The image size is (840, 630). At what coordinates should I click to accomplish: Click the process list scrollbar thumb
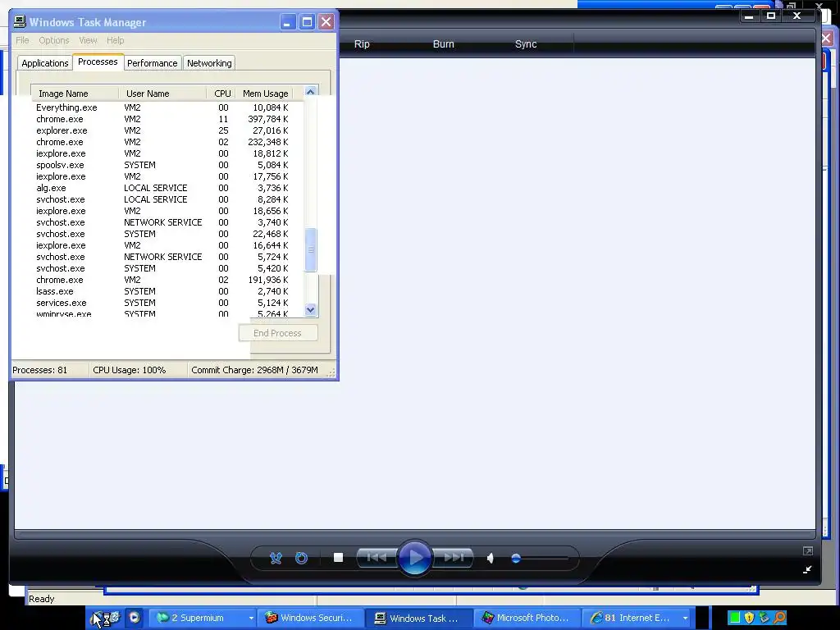click(310, 249)
